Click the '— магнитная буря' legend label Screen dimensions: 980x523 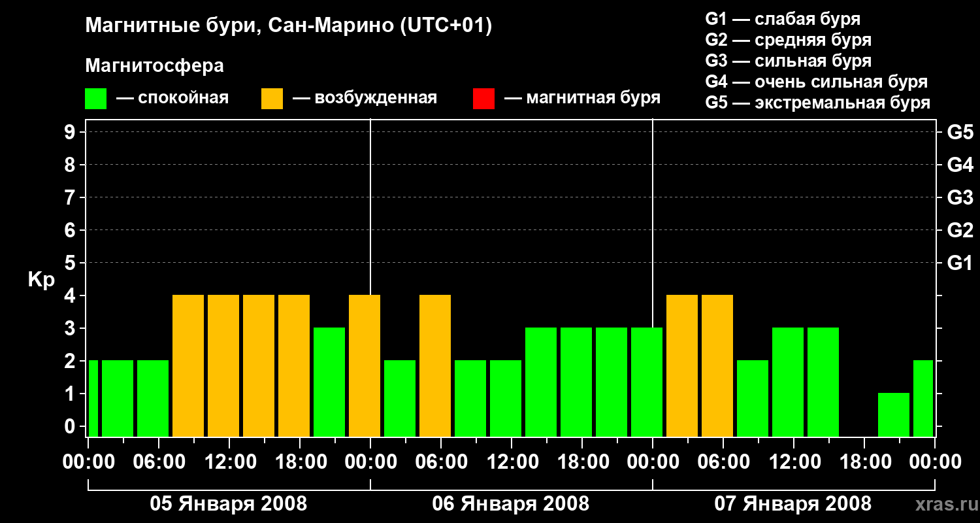(582, 98)
